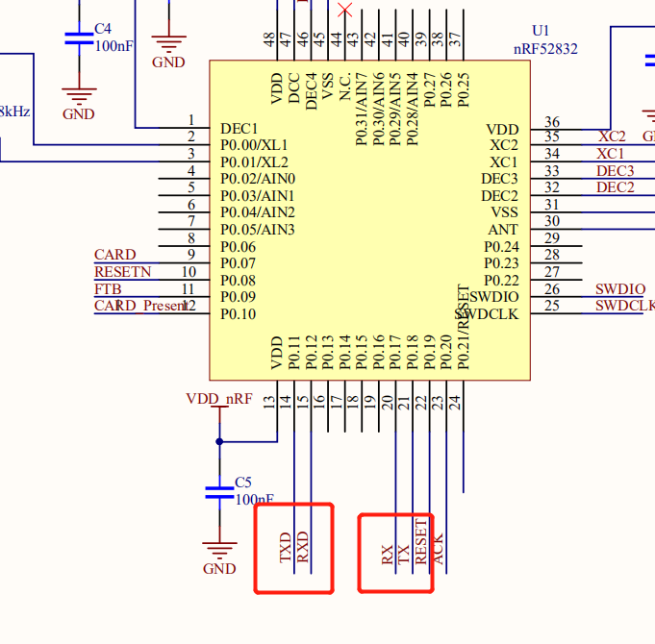
Task: Click the ANT pin name
Action: pos(503,230)
